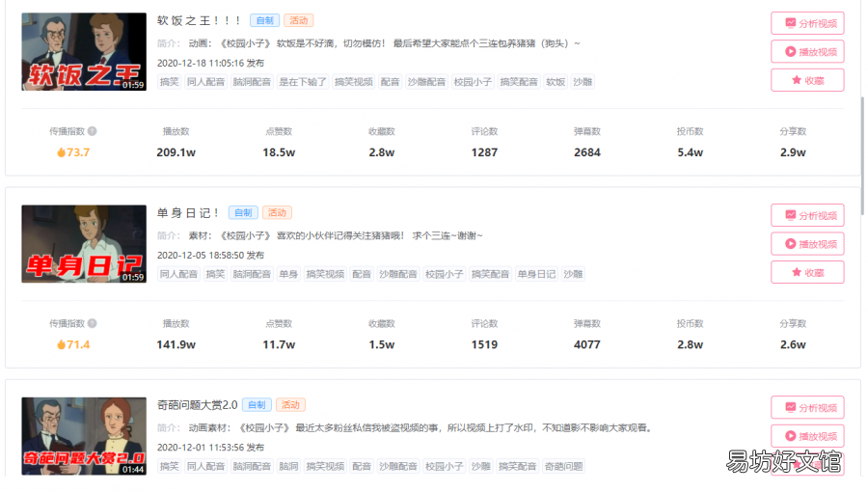Select 奇葩问题 tag in third video
This screenshot has height=492, width=868.
(563, 467)
